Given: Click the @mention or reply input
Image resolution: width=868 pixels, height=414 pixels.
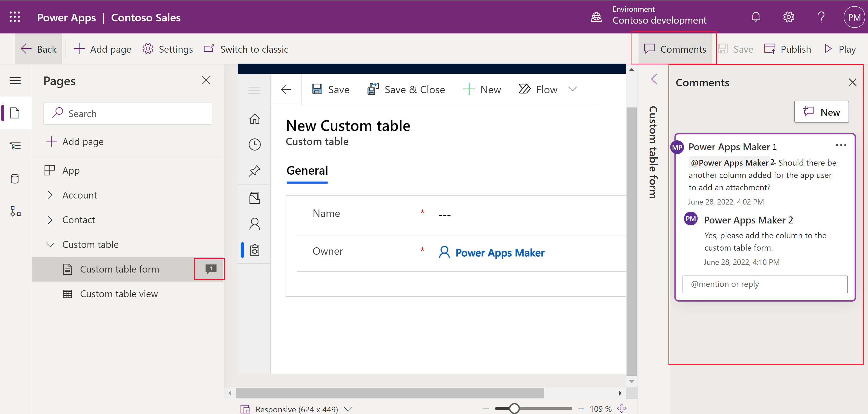Looking at the screenshot, I should 765,284.
